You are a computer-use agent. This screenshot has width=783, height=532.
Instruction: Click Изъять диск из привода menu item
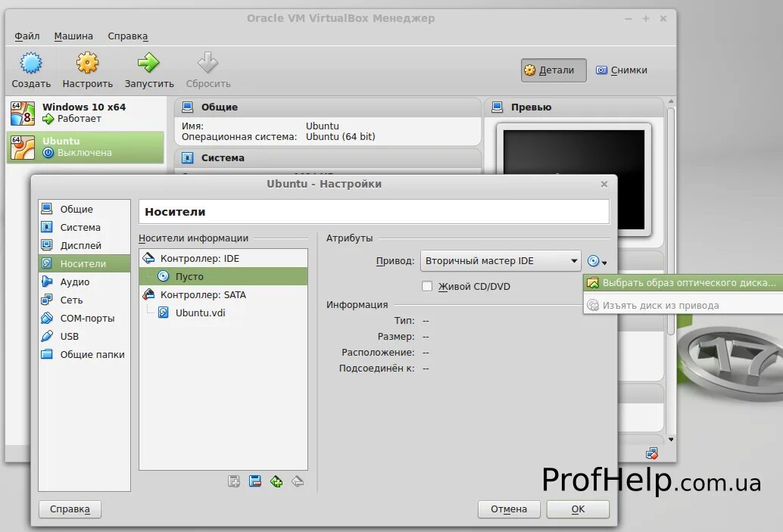tap(682, 306)
